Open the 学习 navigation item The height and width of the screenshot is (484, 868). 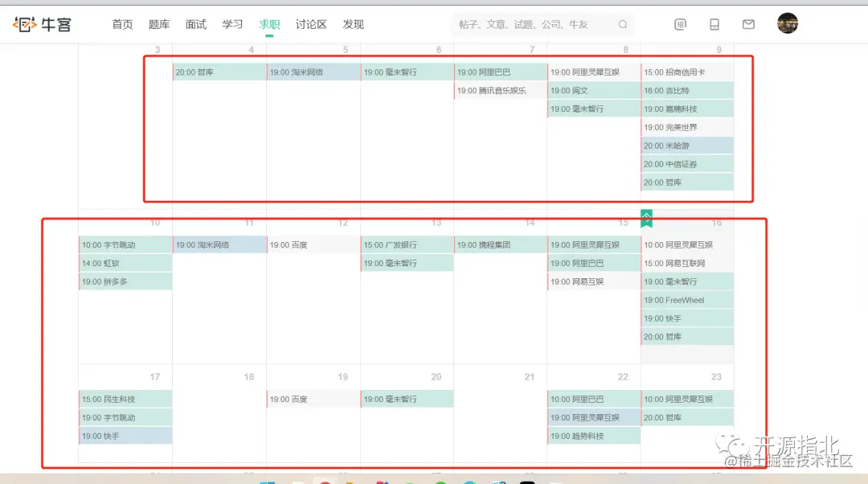tap(232, 24)
